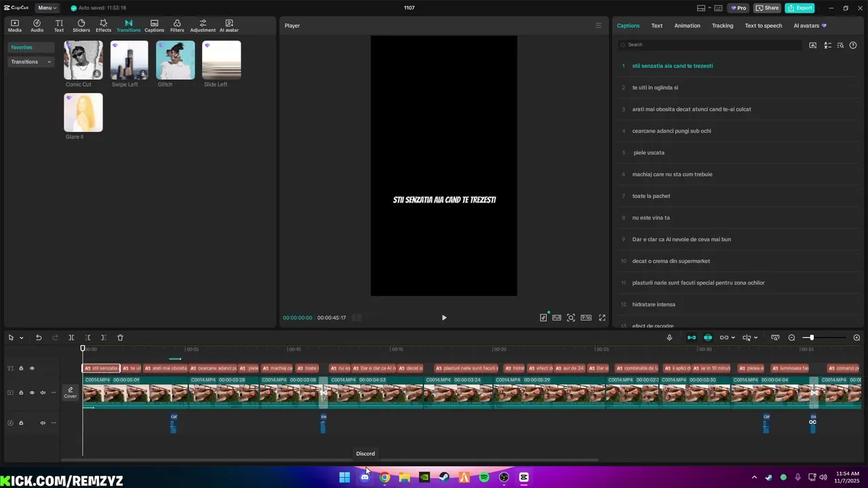Screen dimensions: 868x488
Task: Toggle lock on the audio track
Action: tap(21, 423)
